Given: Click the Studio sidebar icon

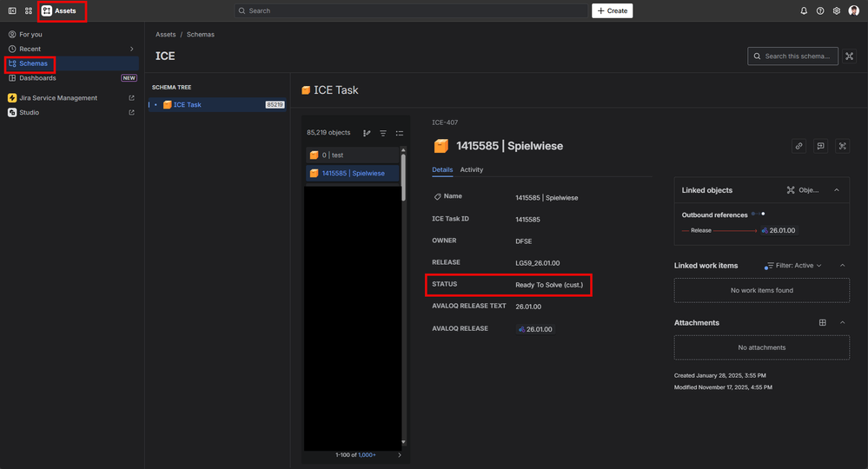Looking at the screenshot, I should click(x=12, y=112).
